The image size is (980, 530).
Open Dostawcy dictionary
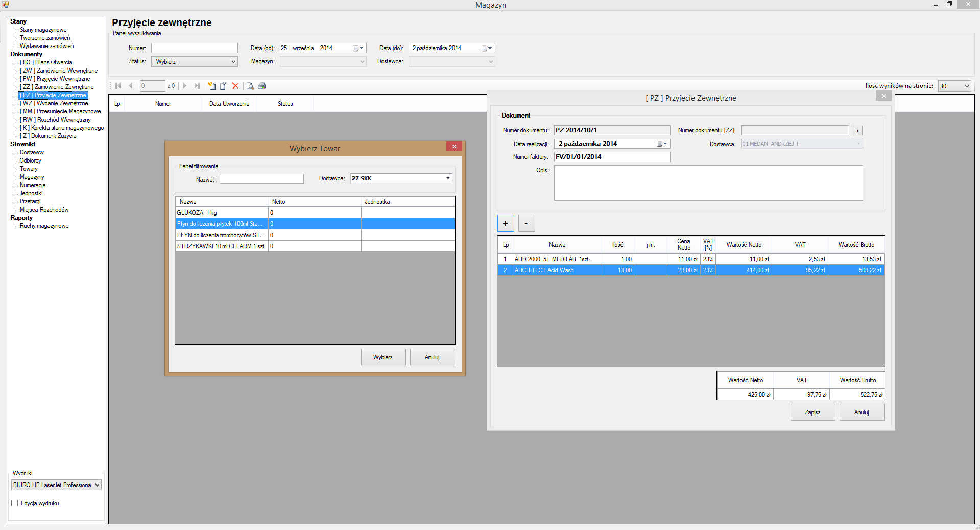tap(32, 152)
